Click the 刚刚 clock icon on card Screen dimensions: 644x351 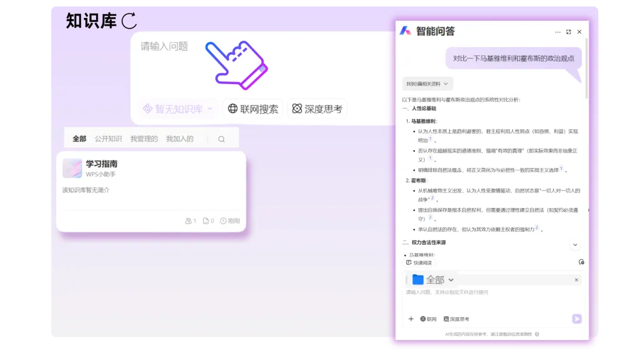[x=223, y=221]
